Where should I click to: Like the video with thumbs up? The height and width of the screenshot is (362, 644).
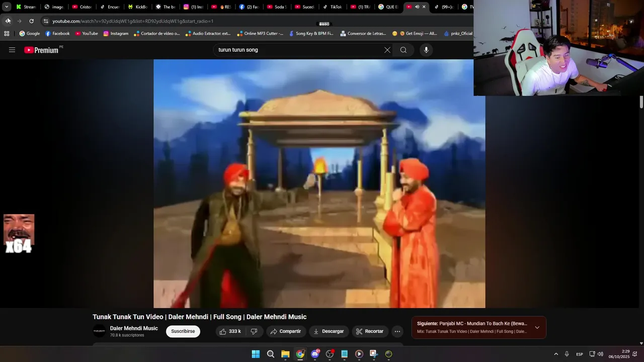pyautogui.click(x=230, y=331)
